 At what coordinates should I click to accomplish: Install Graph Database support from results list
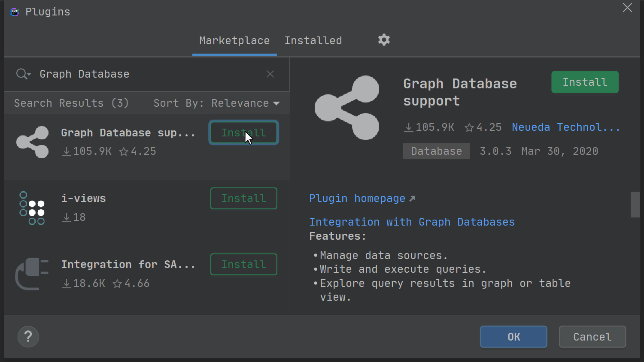point(243,133)
